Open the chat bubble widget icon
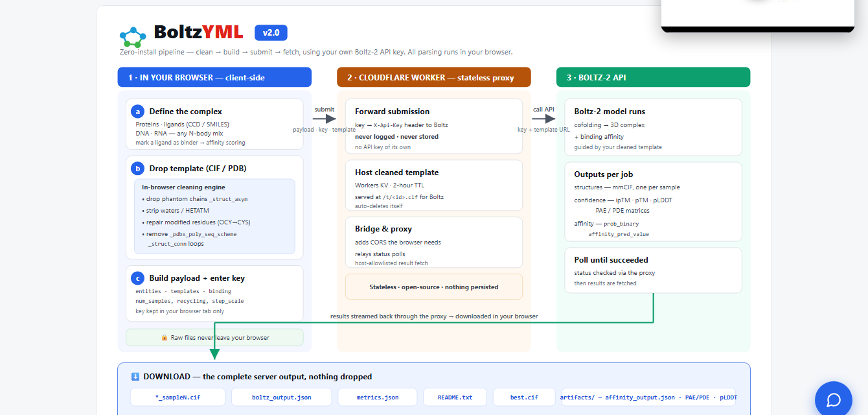 coord(834,400)
